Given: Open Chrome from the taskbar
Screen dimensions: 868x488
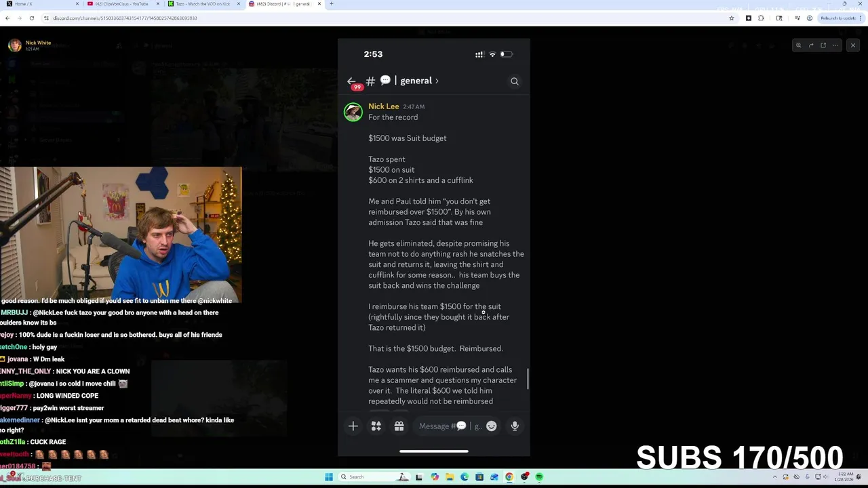Looking at the screenshot, I should tap(509, 477).
